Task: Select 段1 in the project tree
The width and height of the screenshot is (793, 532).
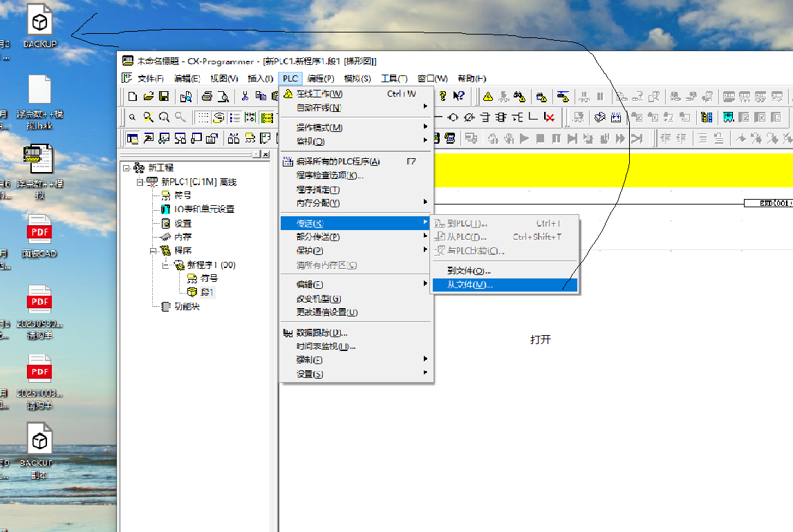Action: point(207,292)
